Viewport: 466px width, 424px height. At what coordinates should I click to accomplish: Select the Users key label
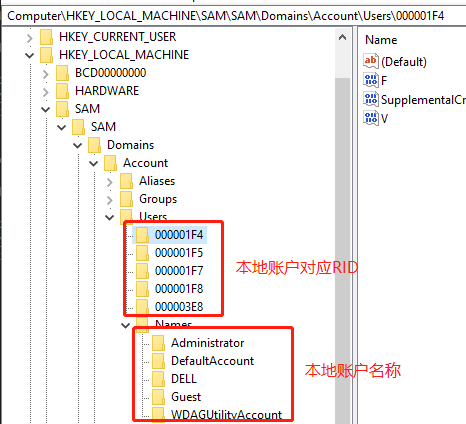(153, 216)
